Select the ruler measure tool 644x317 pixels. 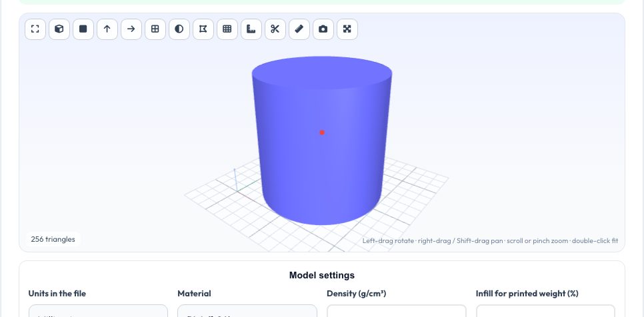299,29
